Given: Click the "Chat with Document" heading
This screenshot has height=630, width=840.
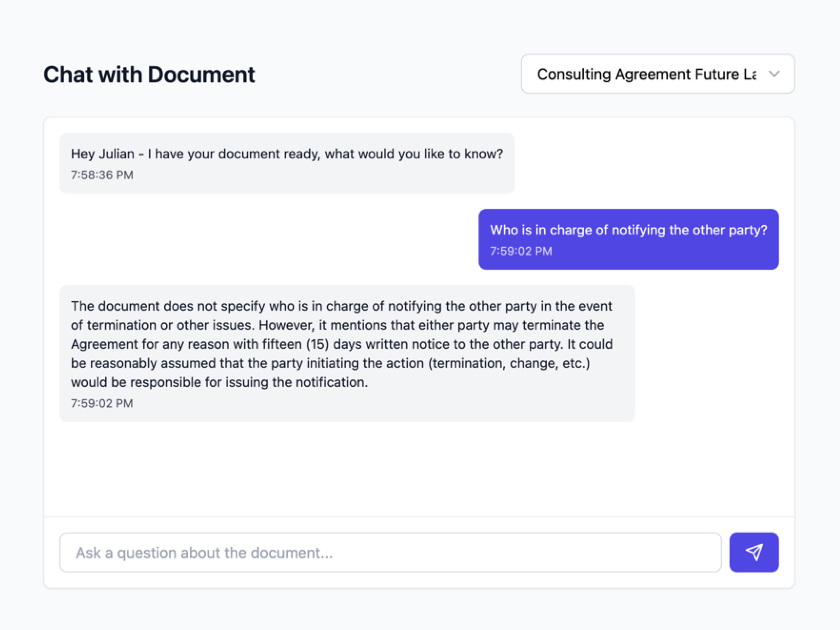Looking at the screenshot, I should [x=149, y=74].
